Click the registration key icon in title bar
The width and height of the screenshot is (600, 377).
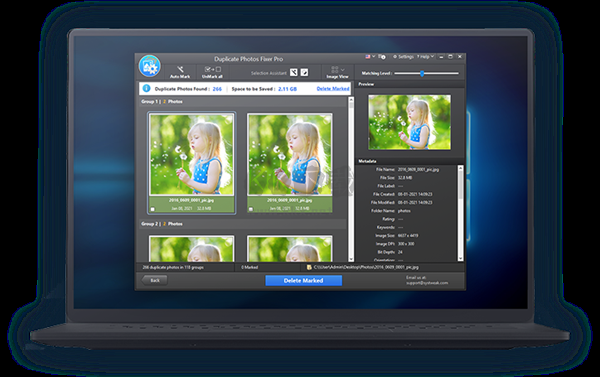coord(382,57)
